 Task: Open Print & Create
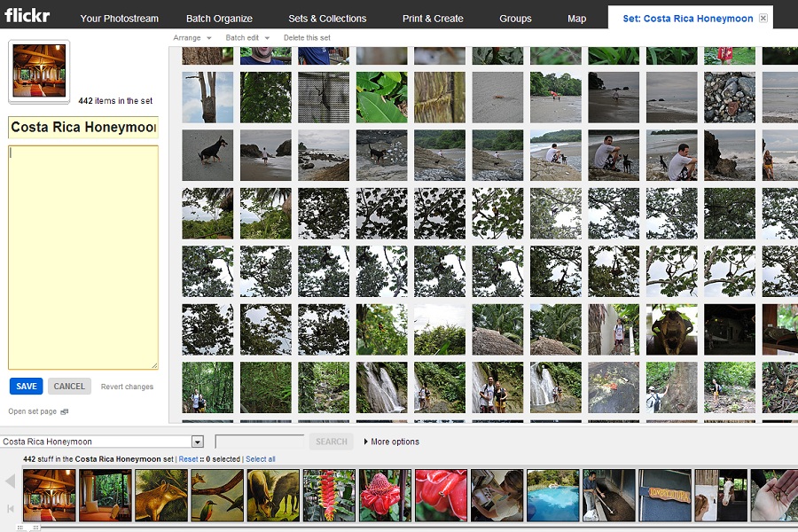433,18
